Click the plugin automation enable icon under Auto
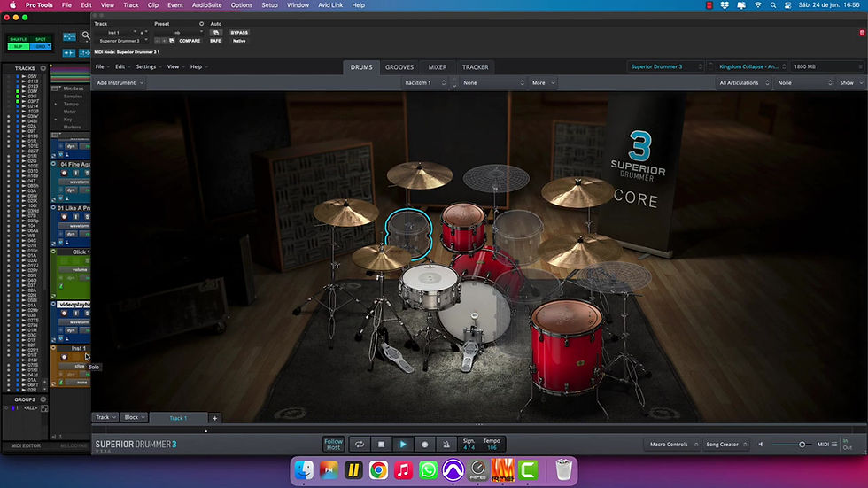The height and width of the screenshot is (488, 868). 216,33
